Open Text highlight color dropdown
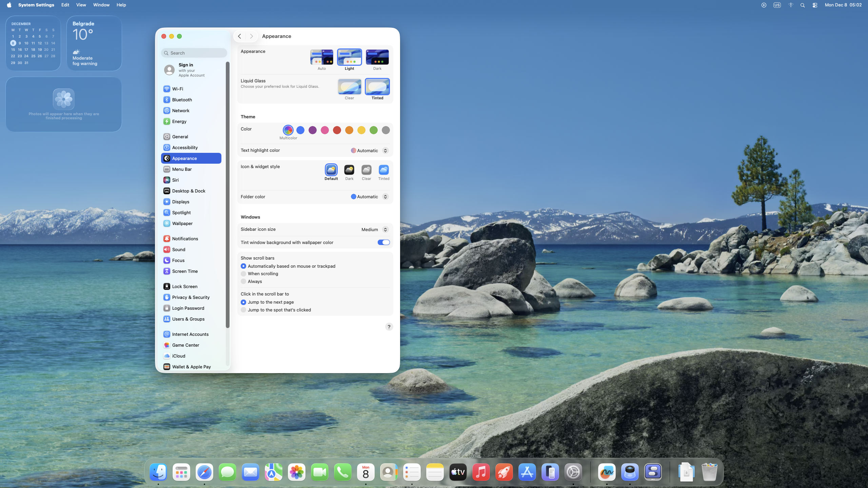This screenshot has height=488, width=868. point(370,150)
